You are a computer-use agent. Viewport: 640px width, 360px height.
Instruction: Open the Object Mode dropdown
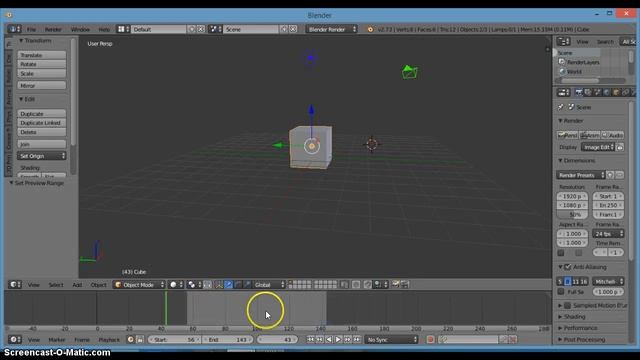(x=139, y=284)
